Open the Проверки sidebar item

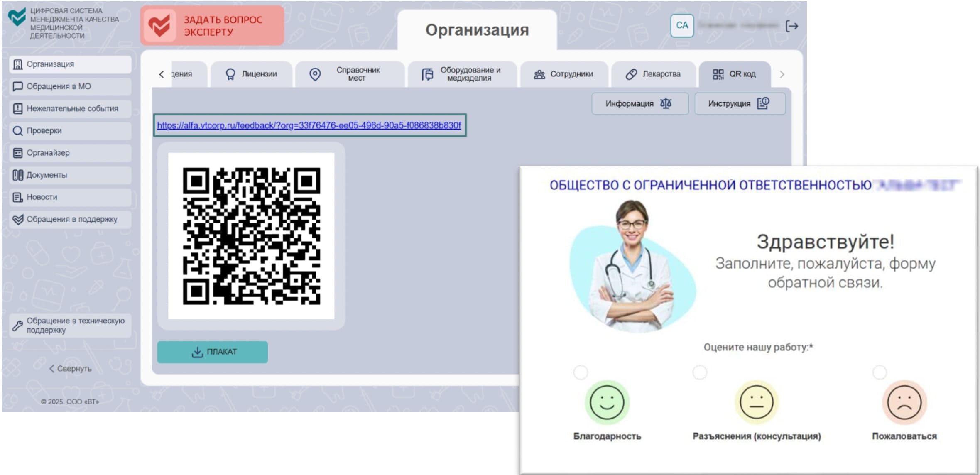(x=70, y=131)
